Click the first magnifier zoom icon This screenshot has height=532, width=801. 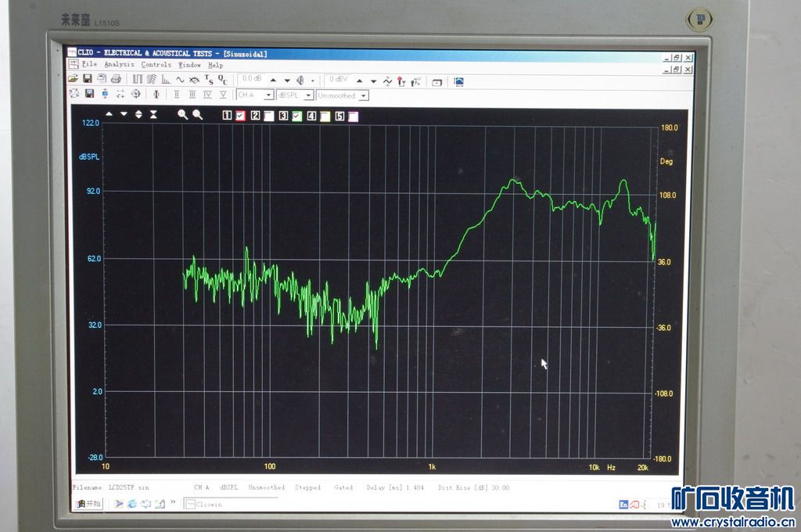182,114
